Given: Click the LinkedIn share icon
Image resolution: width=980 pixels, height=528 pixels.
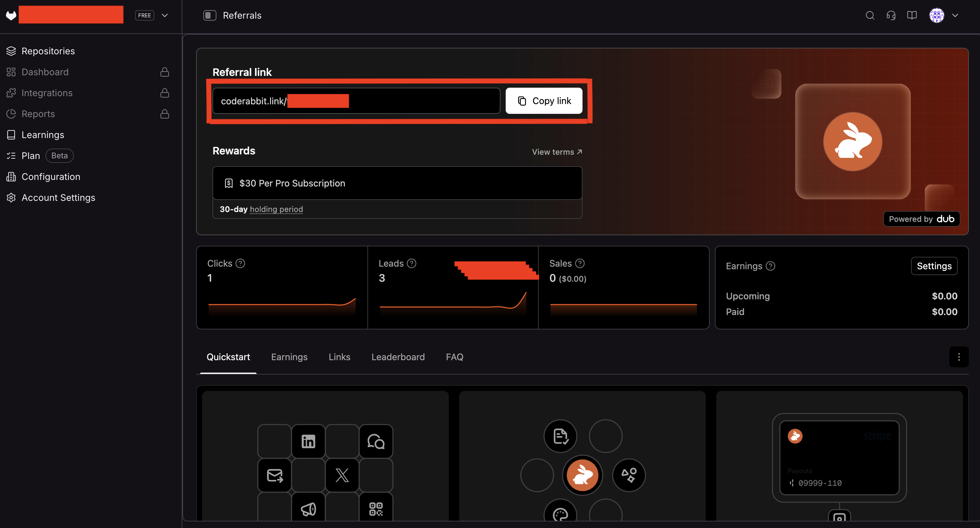Looking at the screenshot, I should pyautogui.click(x=308, y=441).
